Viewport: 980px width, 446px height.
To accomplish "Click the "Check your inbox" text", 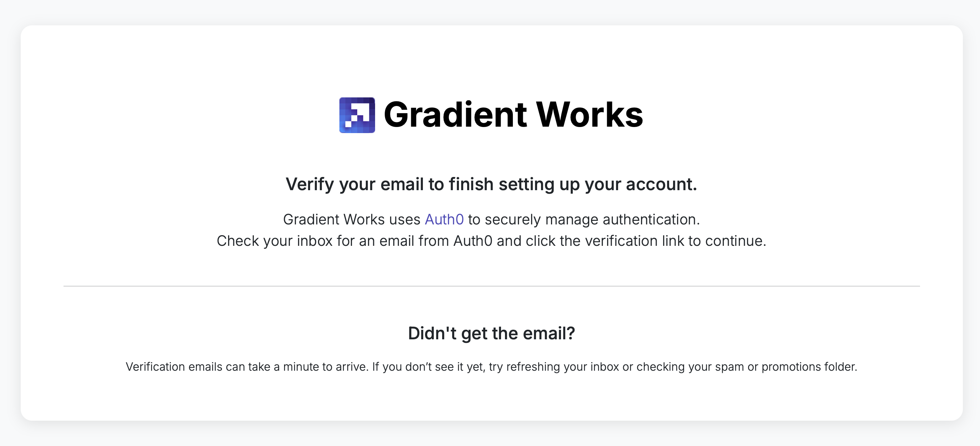I will [274, 241].
